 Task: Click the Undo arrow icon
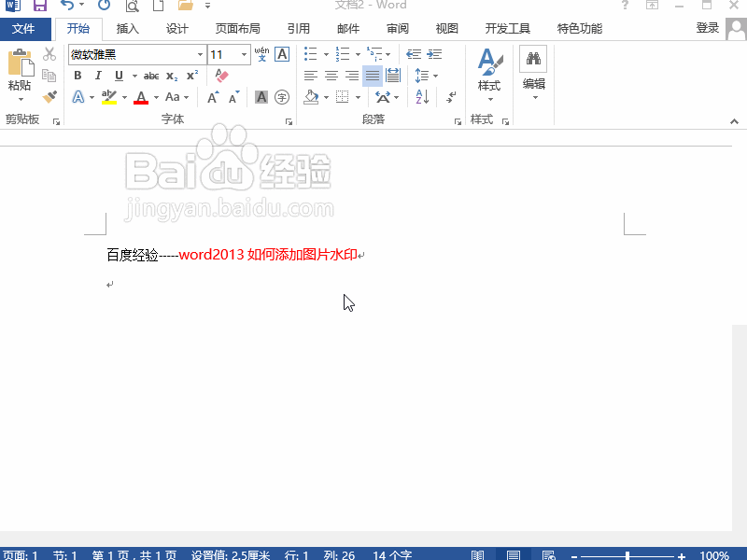pos(67,6)
